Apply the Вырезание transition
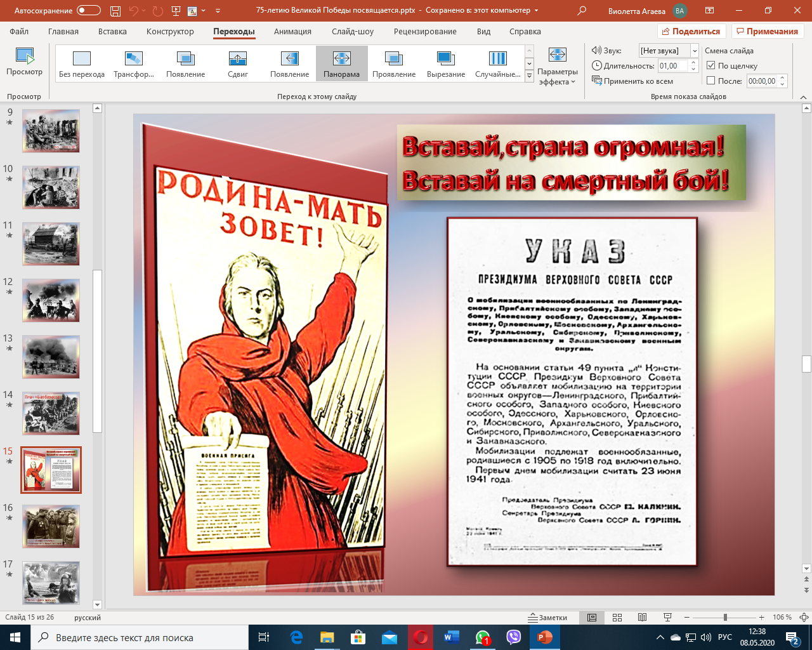This screenshot has height=650, width=812. 445,64
